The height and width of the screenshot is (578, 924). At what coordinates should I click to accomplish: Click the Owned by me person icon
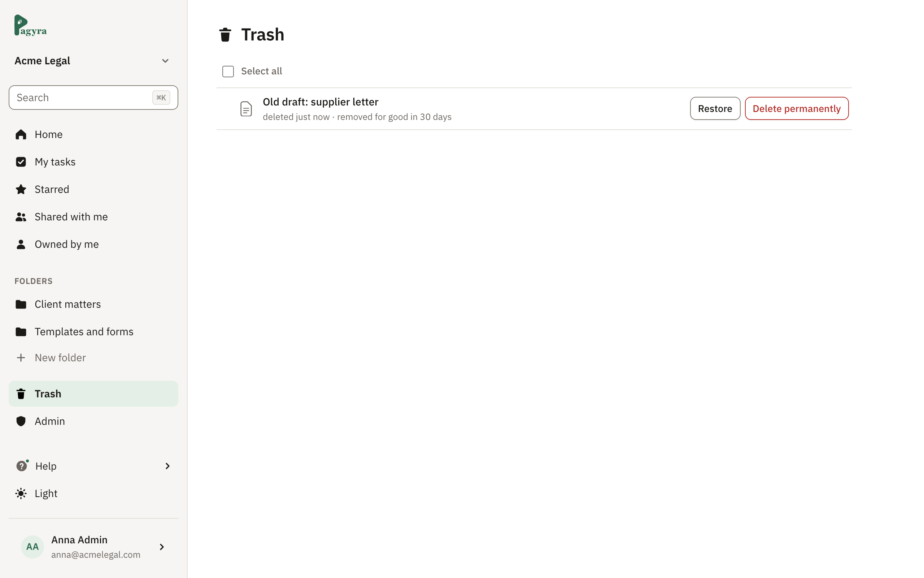[x=21, y=244]
